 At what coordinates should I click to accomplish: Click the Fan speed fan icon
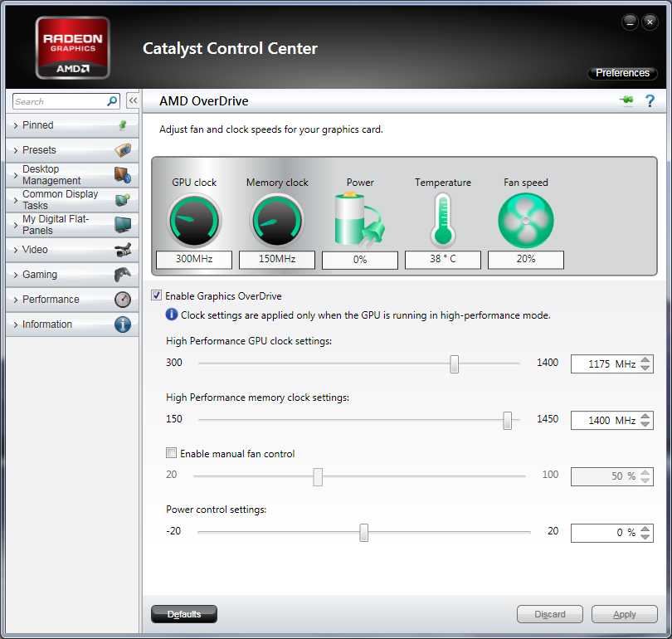525,221
